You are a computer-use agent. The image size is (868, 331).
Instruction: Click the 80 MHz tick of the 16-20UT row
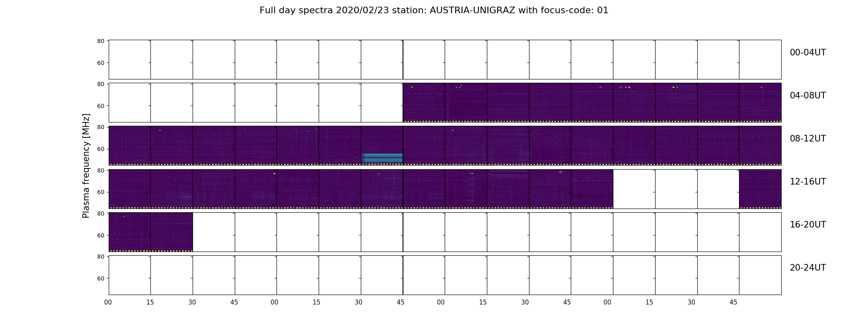click(100, 213)
